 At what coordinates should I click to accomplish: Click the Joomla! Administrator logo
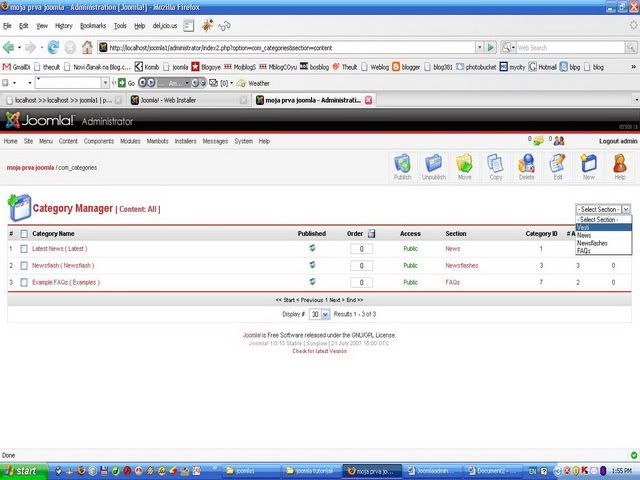pos(69,120)
